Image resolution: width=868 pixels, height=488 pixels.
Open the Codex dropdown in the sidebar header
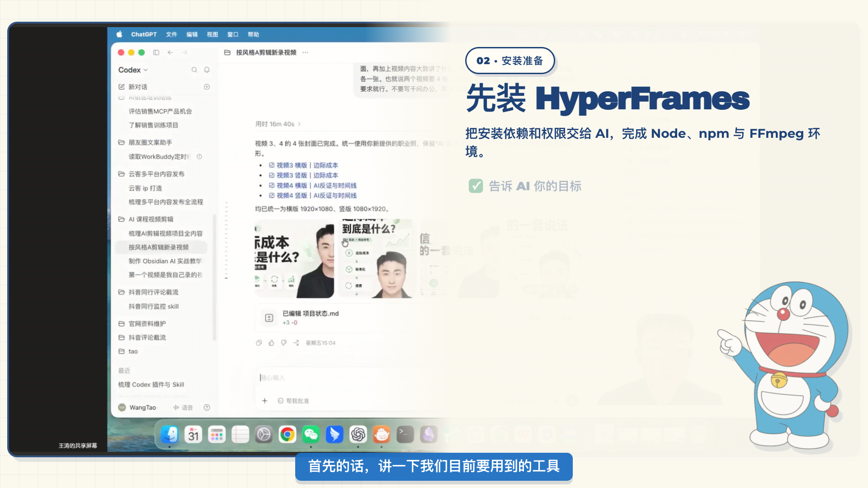coord(133,70)
